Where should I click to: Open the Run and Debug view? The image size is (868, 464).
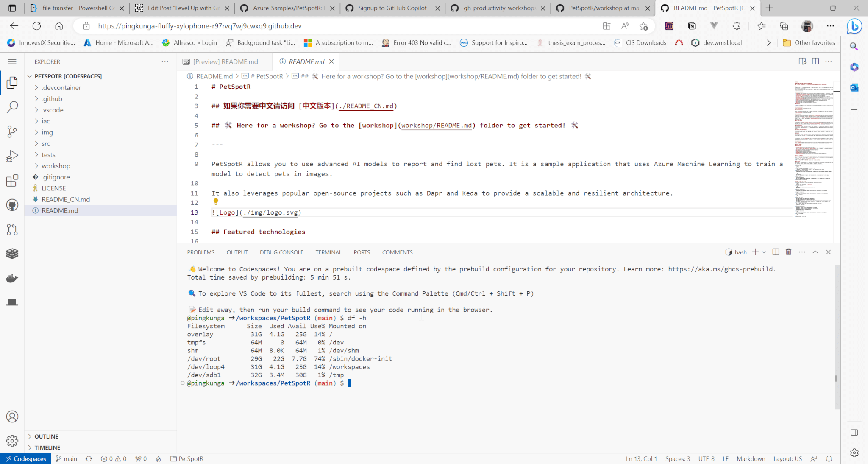12,156
